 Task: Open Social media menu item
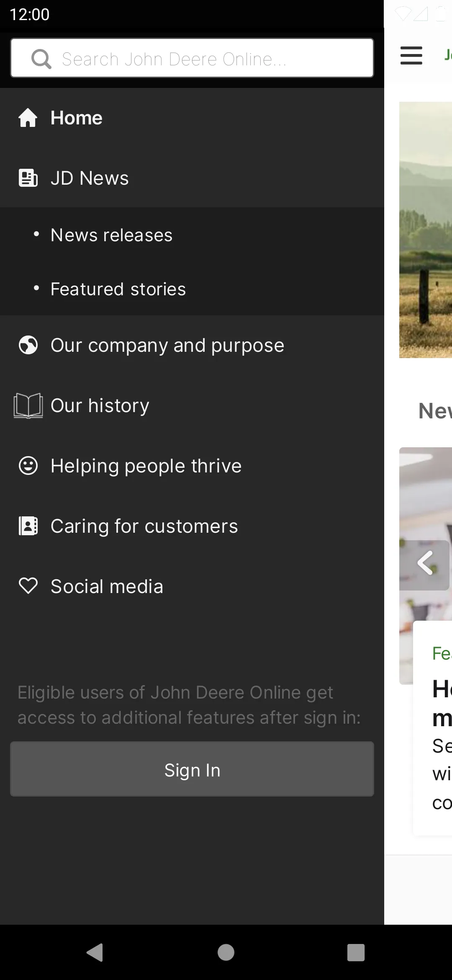(x=192, y=586)
